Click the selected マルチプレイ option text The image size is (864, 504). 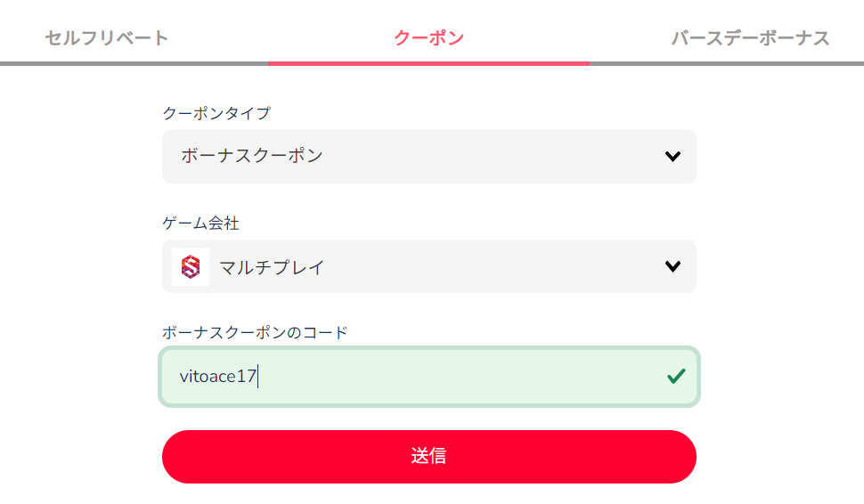tap(272, 266)
